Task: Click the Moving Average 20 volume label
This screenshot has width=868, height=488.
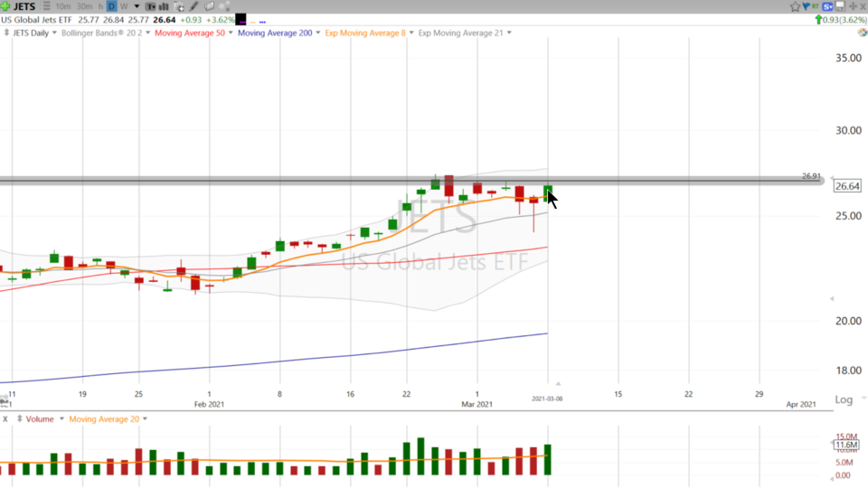Action: (104, 419)
